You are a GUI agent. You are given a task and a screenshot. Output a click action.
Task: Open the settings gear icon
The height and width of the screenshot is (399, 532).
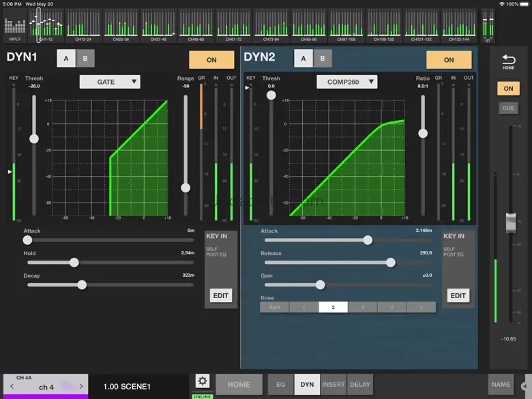pyautogui.click(x=202, y=382)
